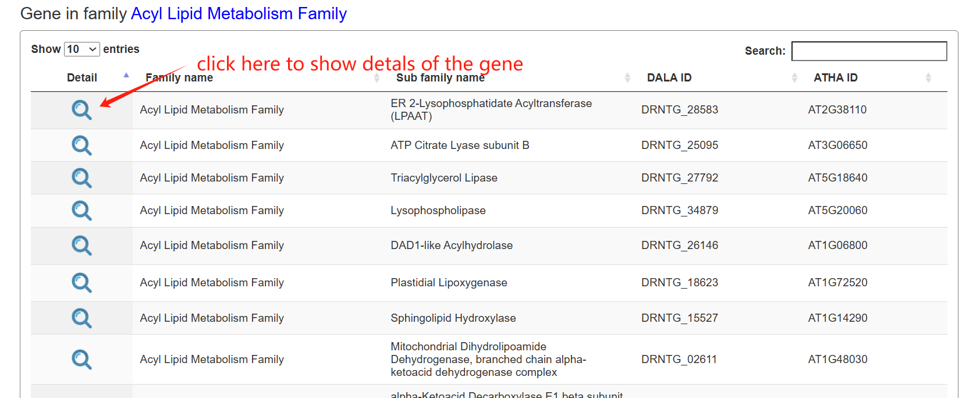Click detail magnifier for Plastidial Lipoxygenase

(81, 283)
